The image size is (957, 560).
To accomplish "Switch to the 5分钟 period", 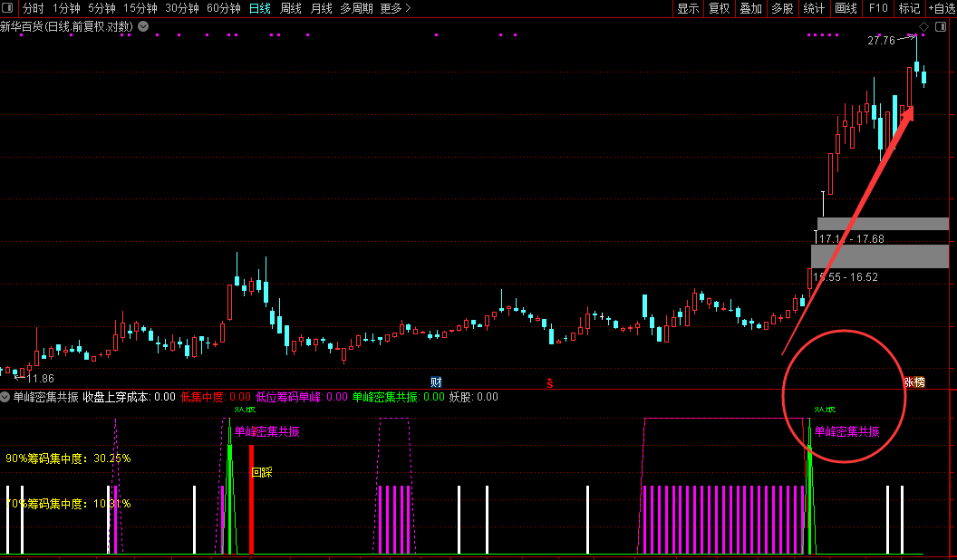I will [x=101, y=8].
